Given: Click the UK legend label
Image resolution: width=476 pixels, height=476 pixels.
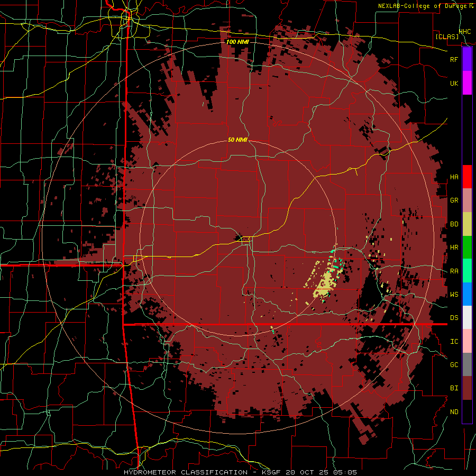Looking at the screenshot, I should tap(454, 83).
